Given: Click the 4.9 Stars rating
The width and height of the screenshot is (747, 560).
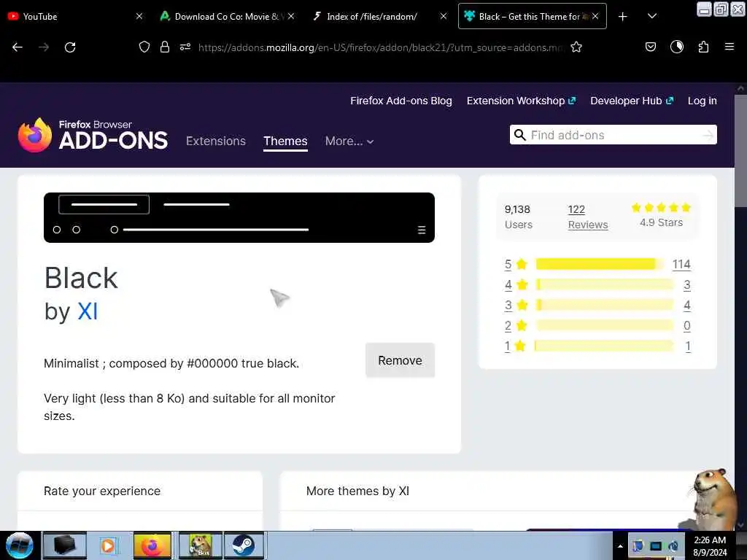Looking at the screenshot, I should (661, 215).
